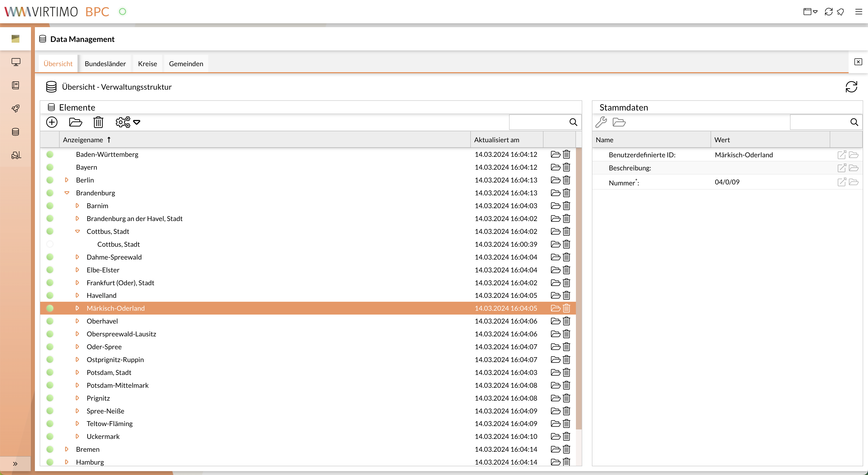Refresh the Verwaltungsstruktur view
The image size is (868, 475).
point(852,87)
